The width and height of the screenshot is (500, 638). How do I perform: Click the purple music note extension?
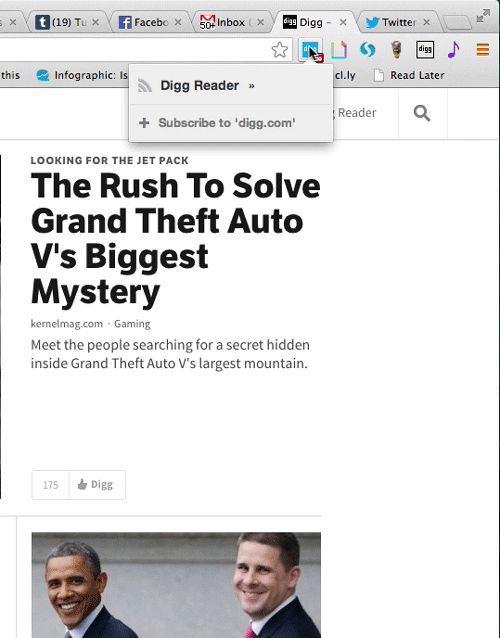click(x=453, y=50)
